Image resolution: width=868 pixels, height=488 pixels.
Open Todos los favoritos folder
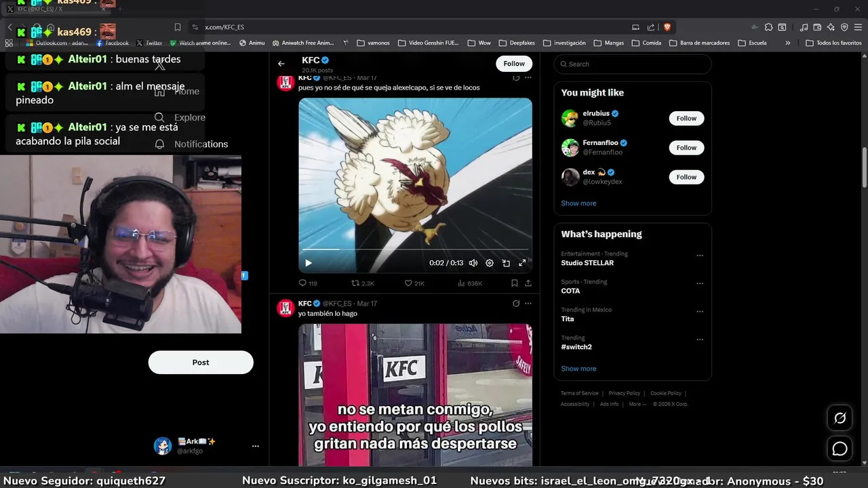pos(834,43)
